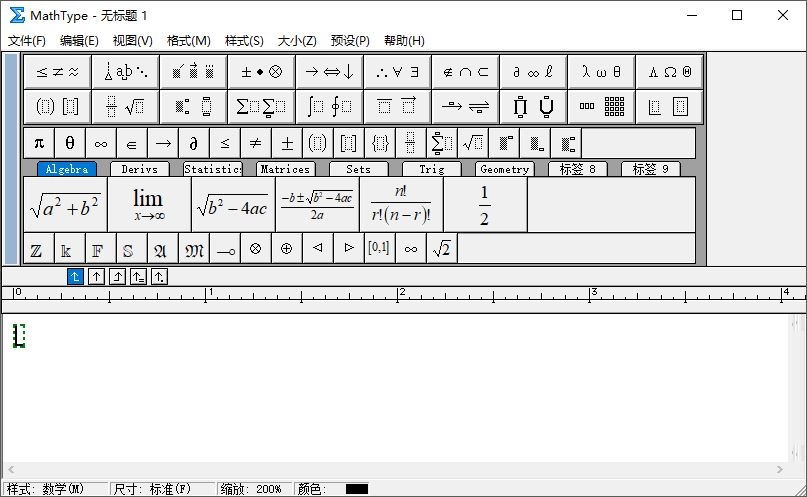The height and width of the screenshot is (497, 807).
Task: Open the spaces and ellipses palette
Action: (x=126, y=72)
